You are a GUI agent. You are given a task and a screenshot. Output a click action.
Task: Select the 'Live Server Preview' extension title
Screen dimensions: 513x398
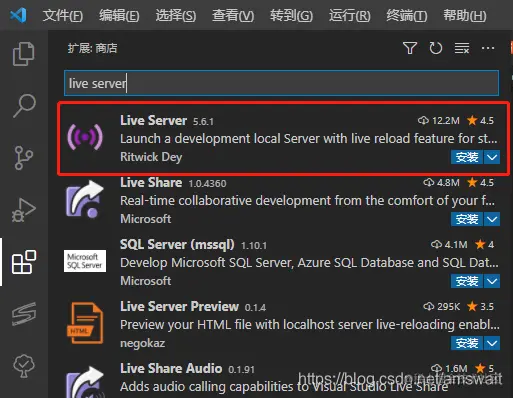179,306
